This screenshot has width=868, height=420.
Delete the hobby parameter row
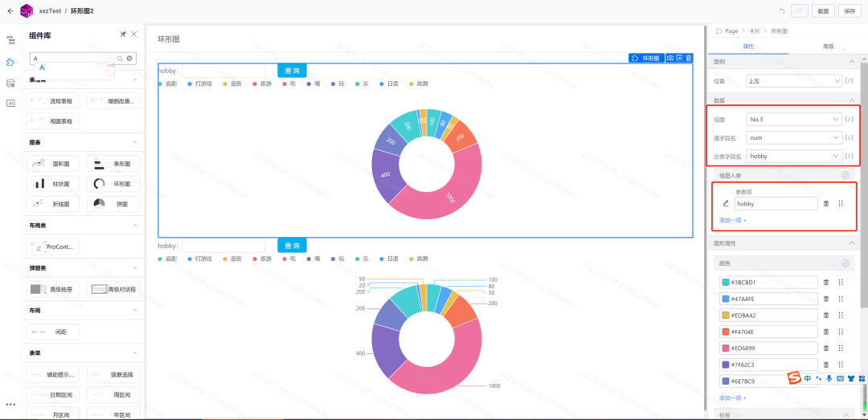tap(826, 204)
